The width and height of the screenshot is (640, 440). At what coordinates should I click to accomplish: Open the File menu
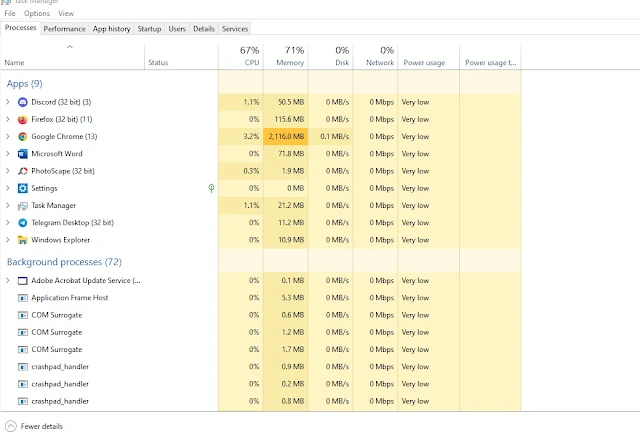click(10, 13)
